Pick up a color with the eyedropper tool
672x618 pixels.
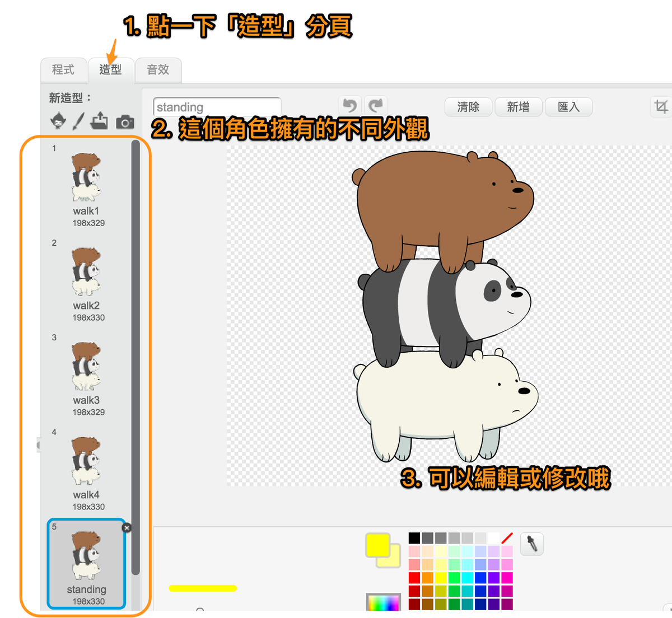[532, 544]
